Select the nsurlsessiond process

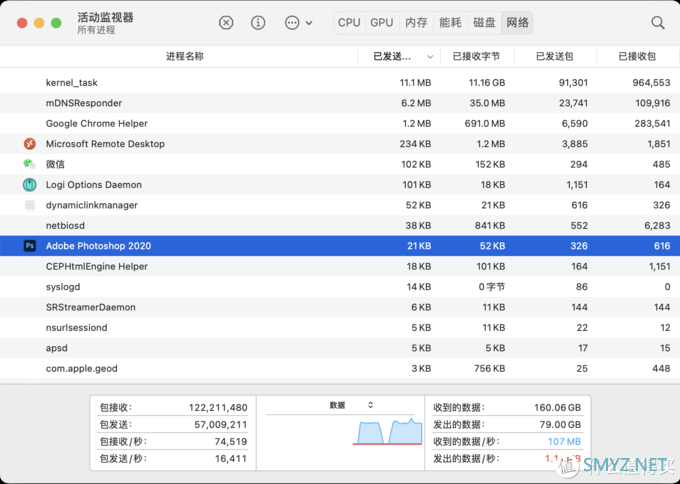pos(76,327)
